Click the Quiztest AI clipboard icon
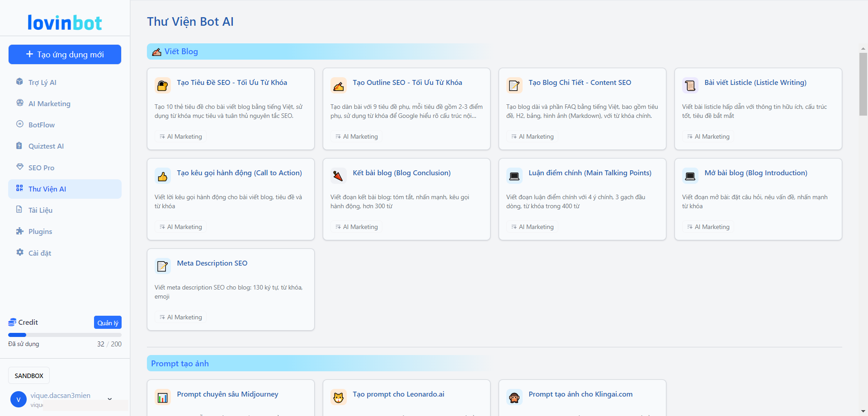 pos(19,145)
